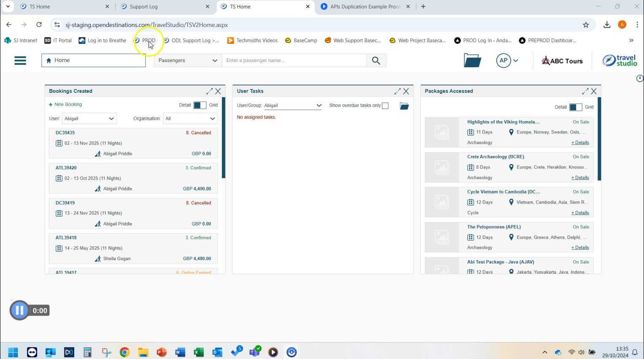644x359 pixels.
Task: Switch to the APIs Duplication Example tab
Action: pyautogui.click(x=365, y=6)
